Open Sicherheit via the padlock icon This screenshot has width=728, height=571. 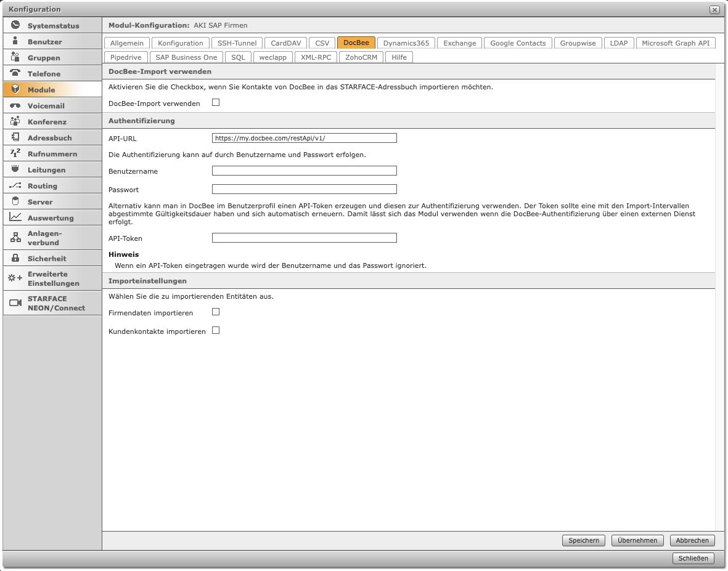pyautogui.click(x=16, y=259)
